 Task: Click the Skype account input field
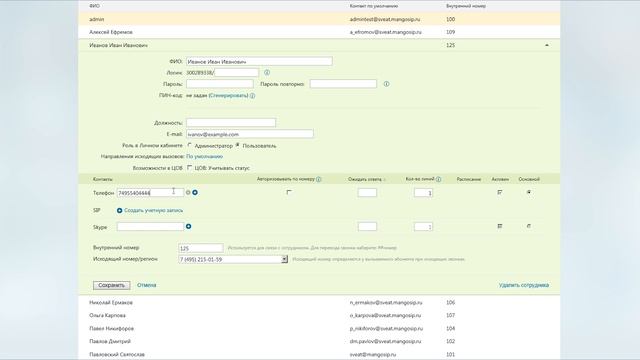click(151, 227)
